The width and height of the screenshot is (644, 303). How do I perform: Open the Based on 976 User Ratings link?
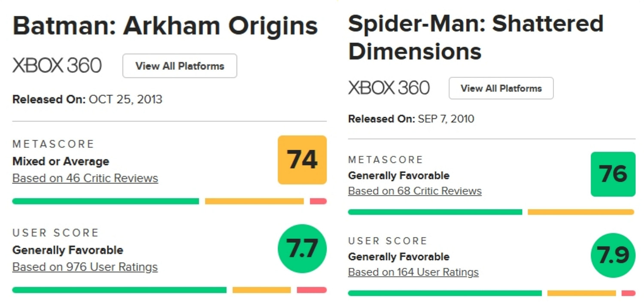coord(85,267)
